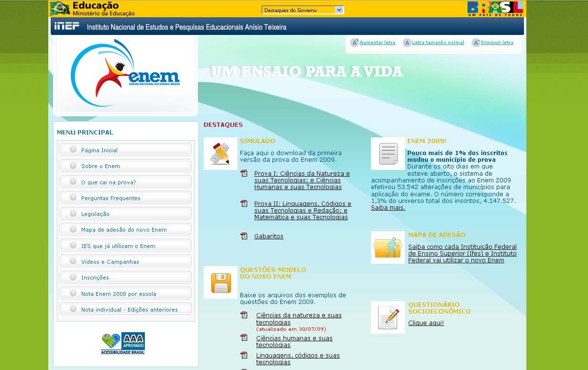Image resolution: width=588 pixels, height=370 pixels.
Task: Click the Questionário Socioeconômico notepad icon
Action: click(x=388, y=317)
